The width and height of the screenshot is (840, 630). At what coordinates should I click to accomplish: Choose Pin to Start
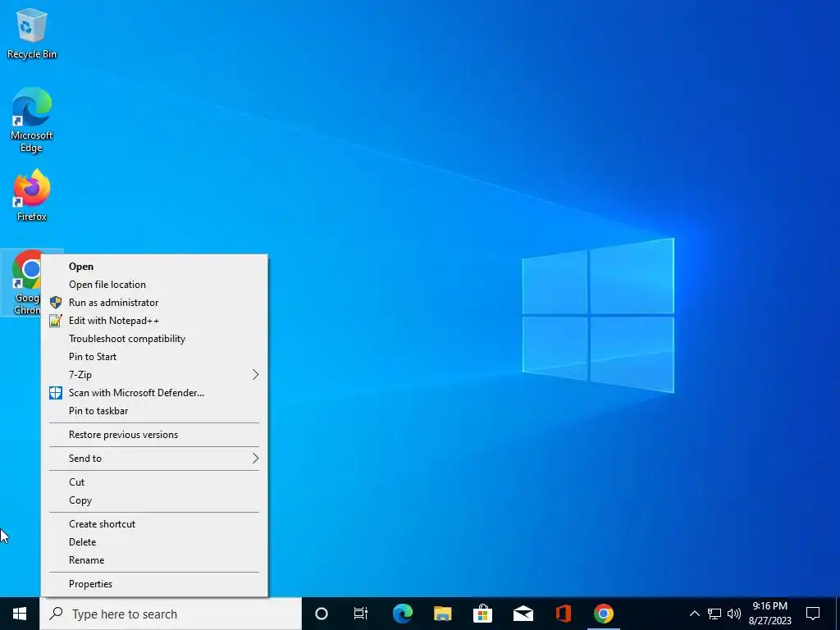(x=154, y=357)
